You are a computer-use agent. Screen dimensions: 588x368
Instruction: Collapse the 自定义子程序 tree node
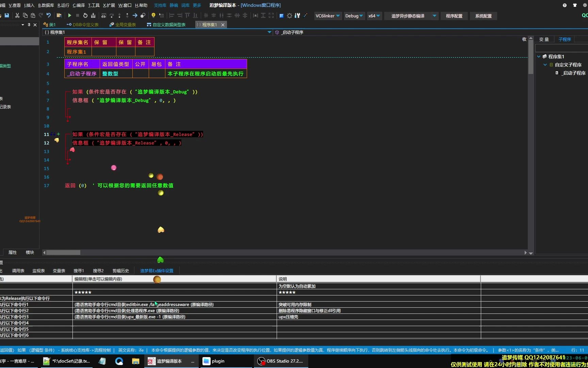click(x=545, y=65)
